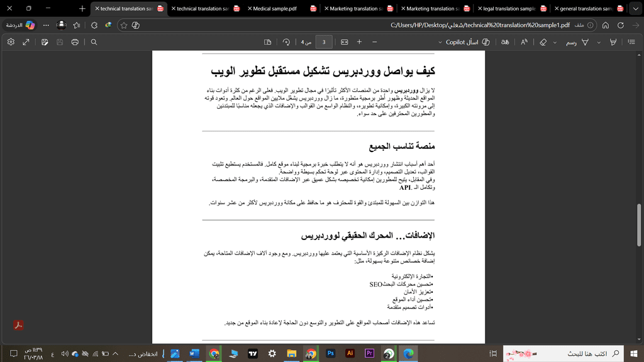Open the notification center icon
644x362 pixels.
14,353
